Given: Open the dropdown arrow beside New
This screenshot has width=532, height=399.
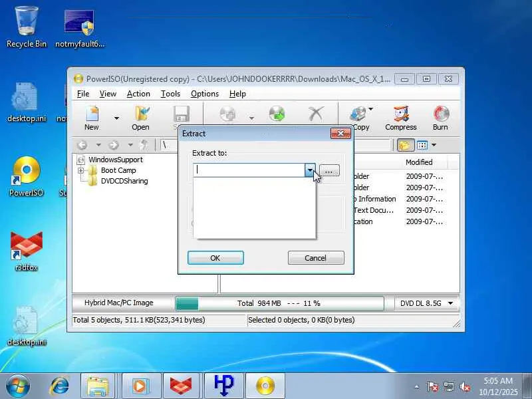Looking at the screenshot, I should 116,118.
